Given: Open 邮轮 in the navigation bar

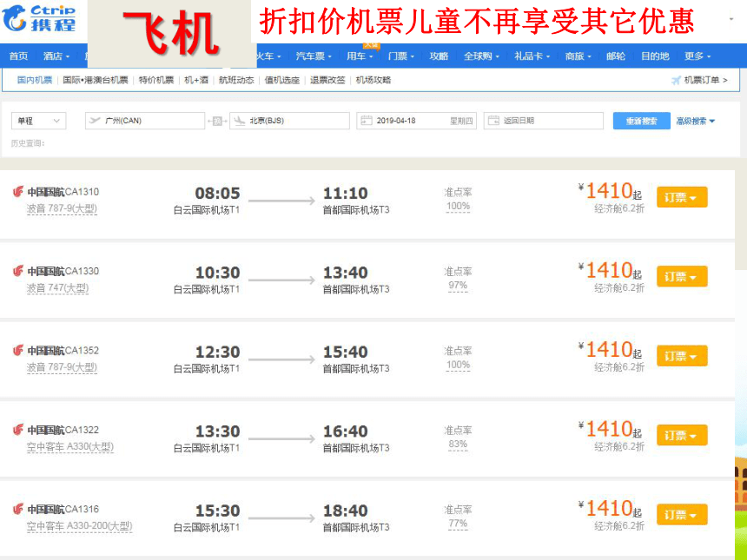Looking at the screenshot, I should [x=616, y=56].
